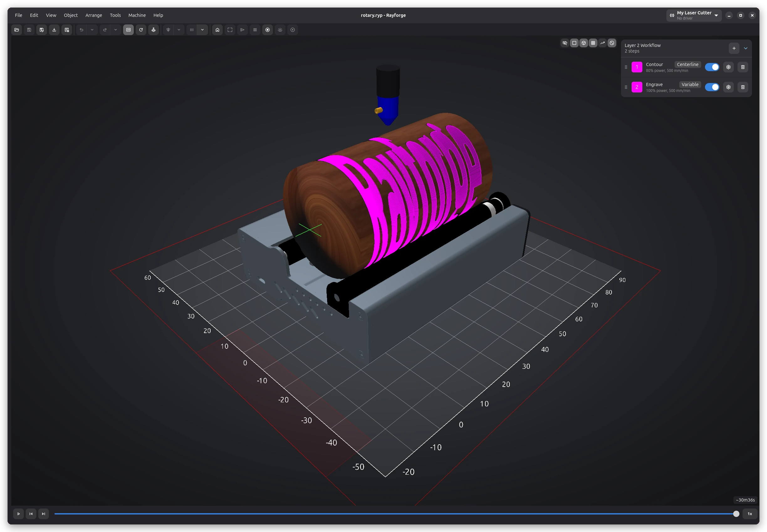This screenshot has width=767, height=532.
Task: Delete the Engrave step
Action: coord(743,87)
